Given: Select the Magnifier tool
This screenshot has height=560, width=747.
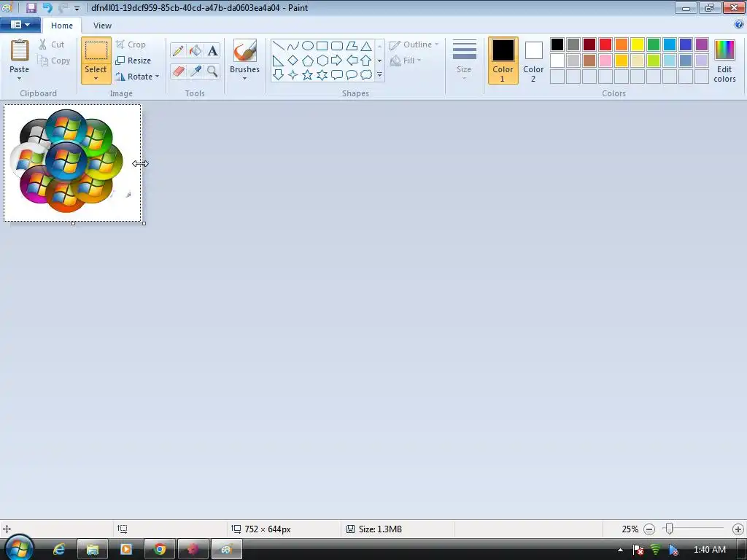Looking at the screenshot, I should point(212,71).
